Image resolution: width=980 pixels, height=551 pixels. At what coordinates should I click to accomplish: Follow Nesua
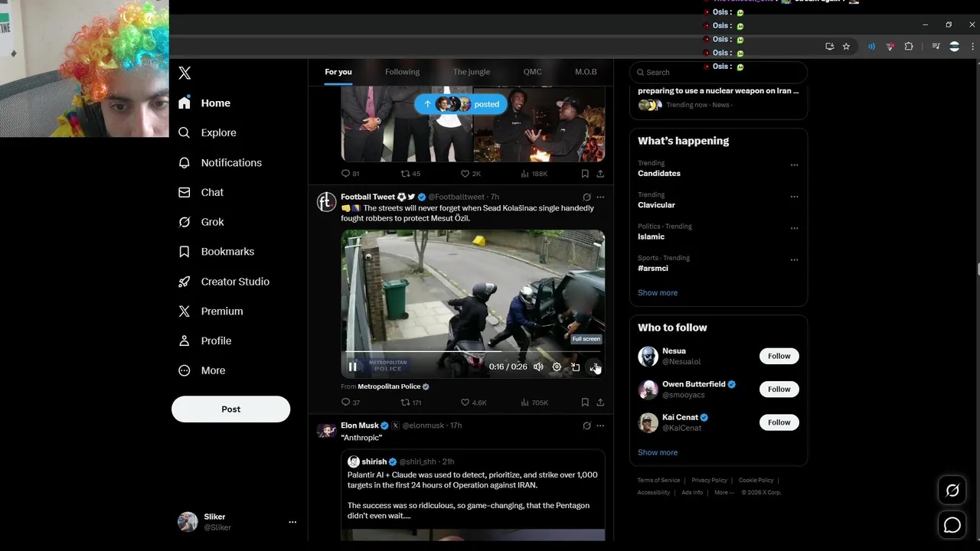[x=779, y=356]
